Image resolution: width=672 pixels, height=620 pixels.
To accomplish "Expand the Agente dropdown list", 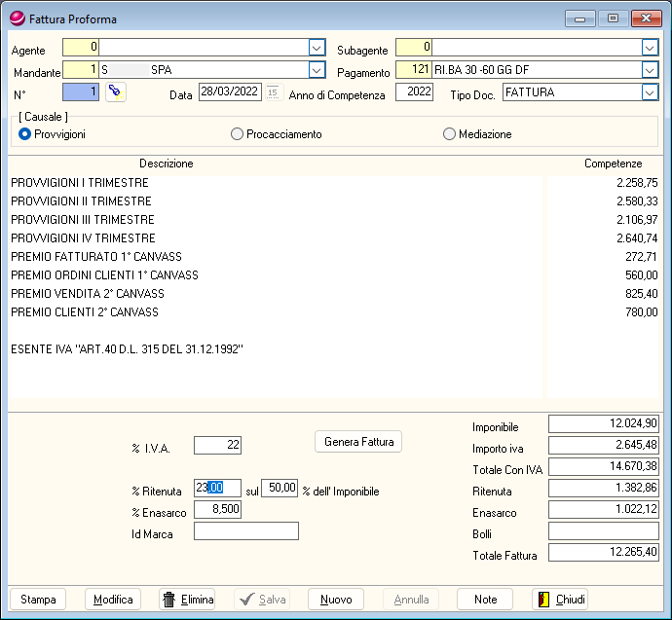I will 317,47.
